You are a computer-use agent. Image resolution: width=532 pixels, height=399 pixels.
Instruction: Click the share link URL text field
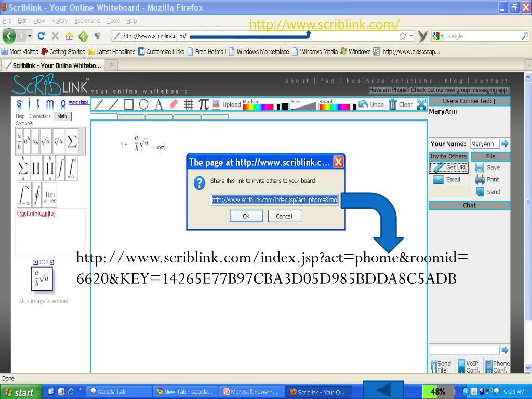(x=274, y=199)
